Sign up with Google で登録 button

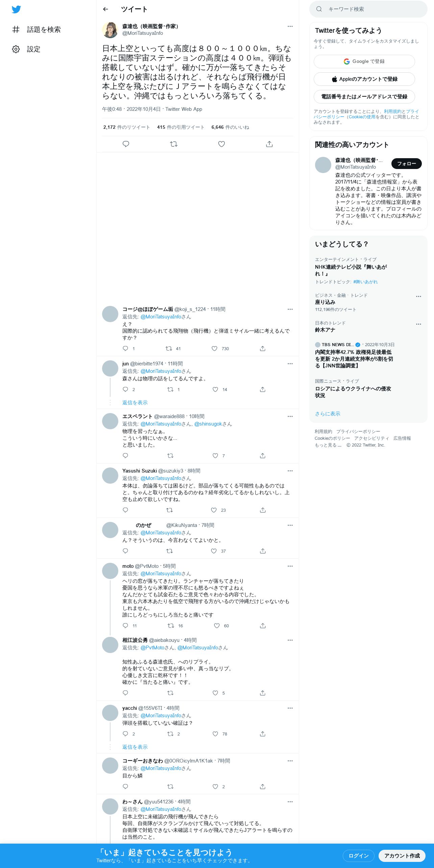pyautogui.click(x=364, y=62)
